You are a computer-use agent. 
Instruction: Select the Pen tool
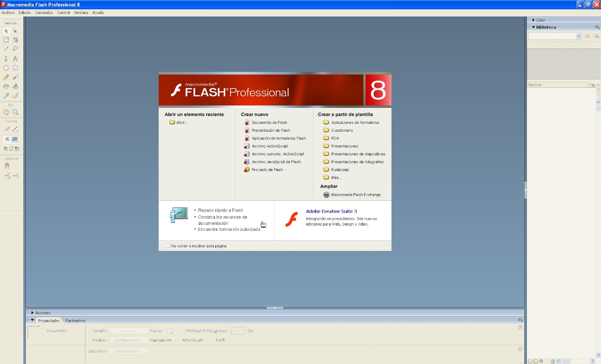coord(6,58)
